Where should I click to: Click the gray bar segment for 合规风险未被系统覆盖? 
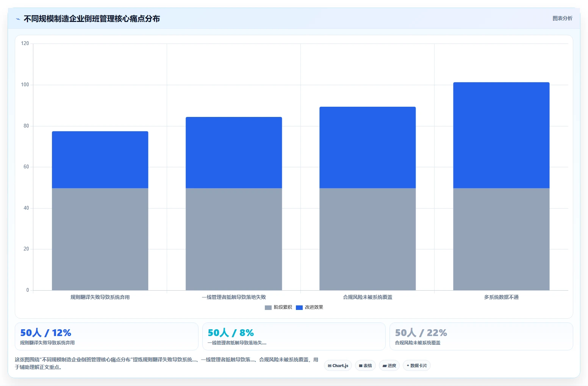click(367, 239)
